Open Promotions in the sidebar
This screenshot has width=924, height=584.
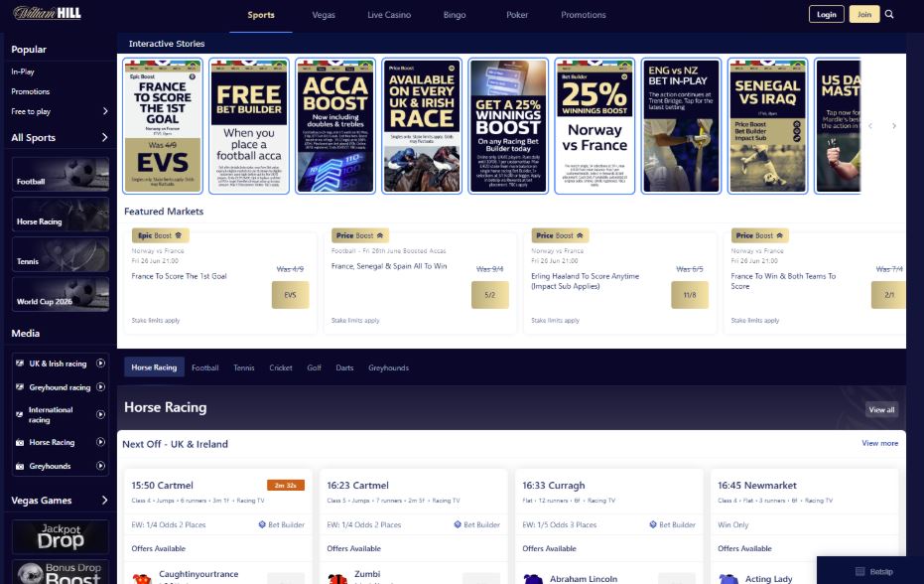(x=30, y=91)
